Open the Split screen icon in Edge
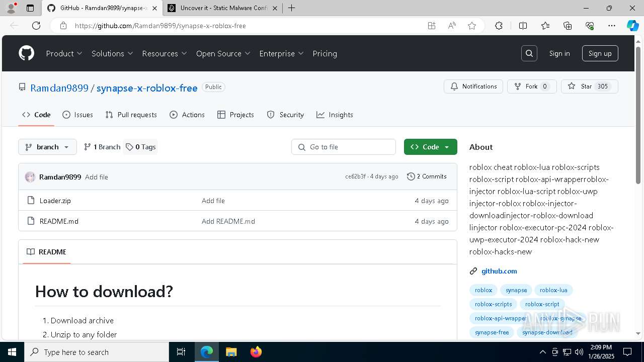Image resolution: width=644 pixels, height=362 pixels. (x=523, y=26)
